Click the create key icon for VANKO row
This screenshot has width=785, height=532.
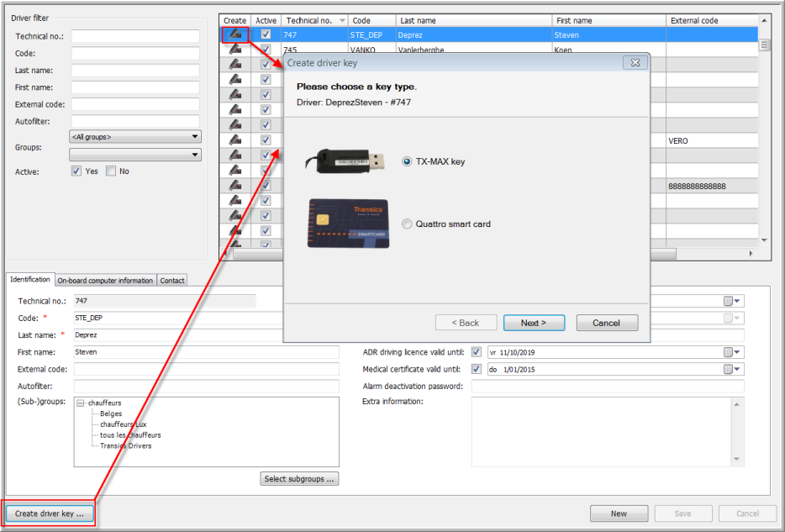coord(235,50)
